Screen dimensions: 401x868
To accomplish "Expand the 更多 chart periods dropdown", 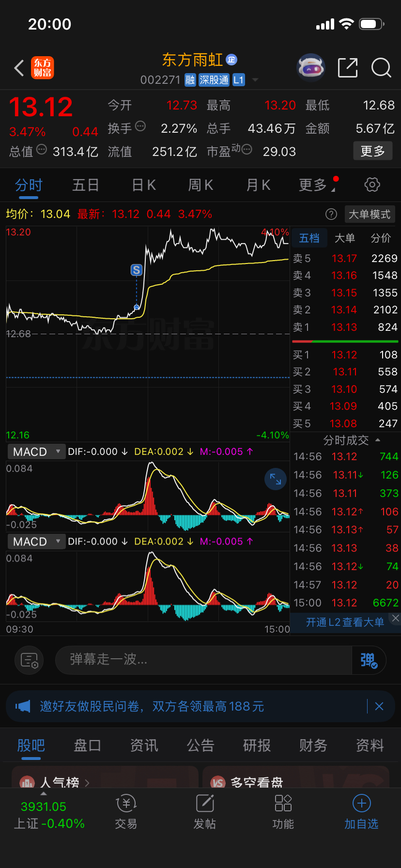I will [317, 185].
